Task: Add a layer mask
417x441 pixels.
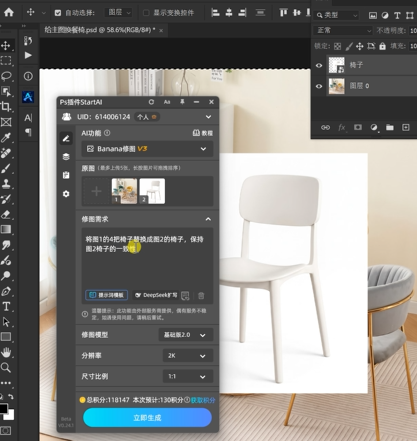Action: click(358, 127)
